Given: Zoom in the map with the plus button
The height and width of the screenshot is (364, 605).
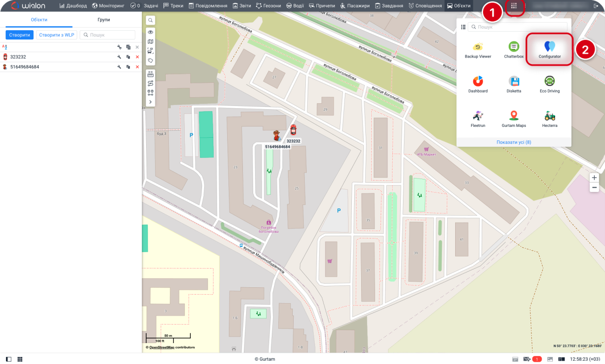Looking at the screenshot, I should click(594, 178).
